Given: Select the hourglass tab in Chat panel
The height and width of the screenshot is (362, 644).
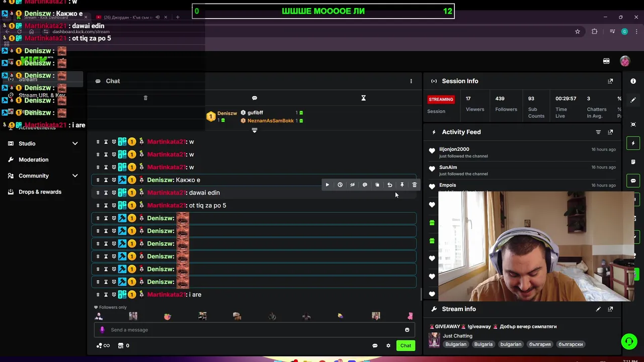Looking at the screenshot, I should 363,98.
